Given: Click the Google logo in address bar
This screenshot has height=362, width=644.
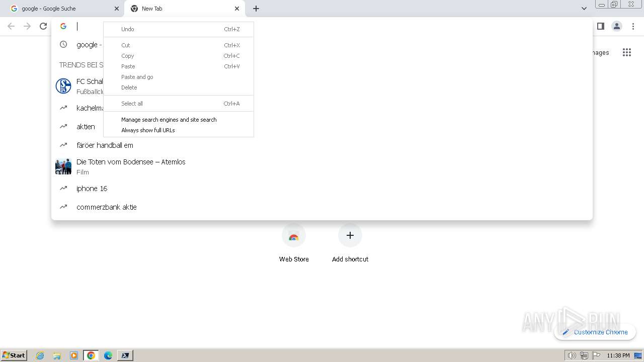Looking at the screenshot, I should click(x=63, y=26).
